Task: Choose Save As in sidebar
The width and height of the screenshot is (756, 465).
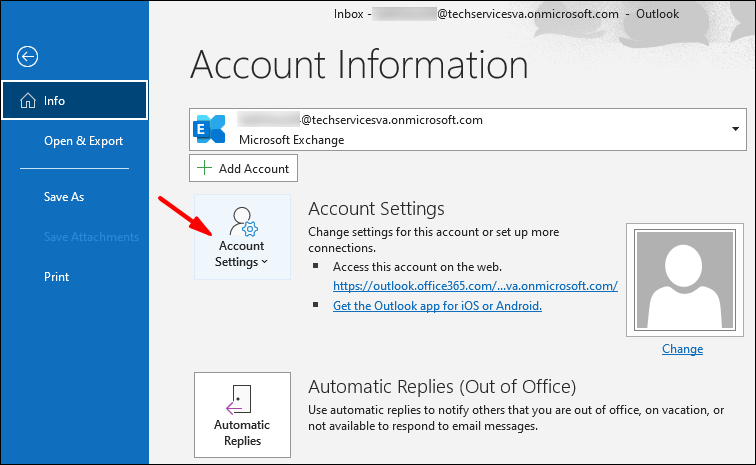Action: 64,197
